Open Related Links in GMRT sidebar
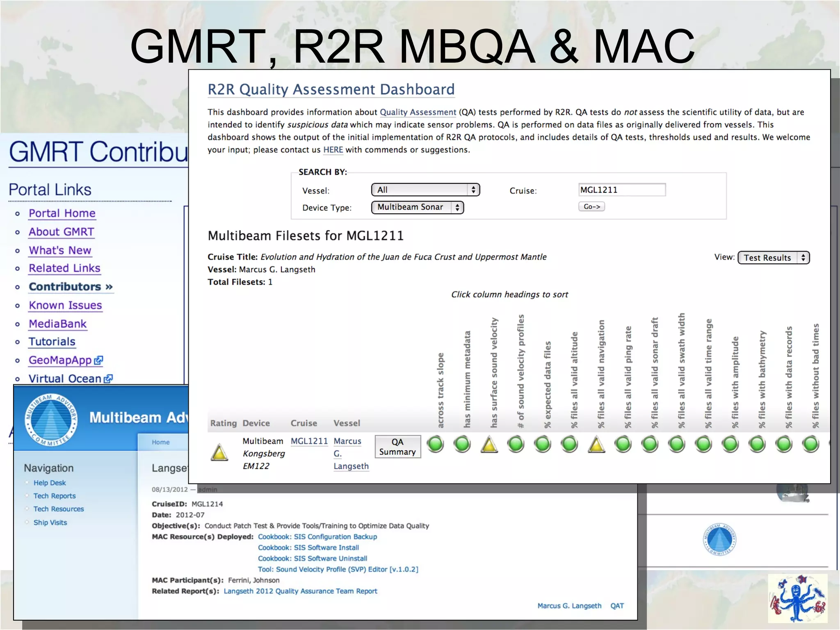The image size is (840, 630). coord(64,268)
